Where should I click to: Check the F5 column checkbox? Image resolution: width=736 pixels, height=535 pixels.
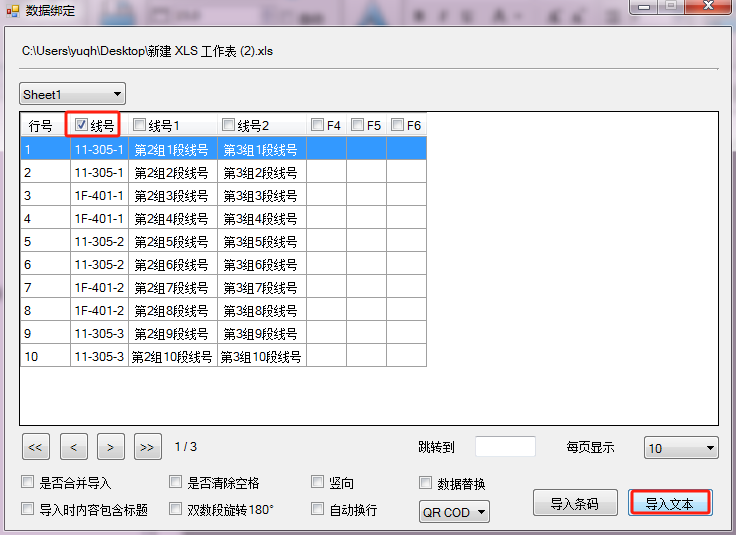pyautogui.click(x=357, y=125)
